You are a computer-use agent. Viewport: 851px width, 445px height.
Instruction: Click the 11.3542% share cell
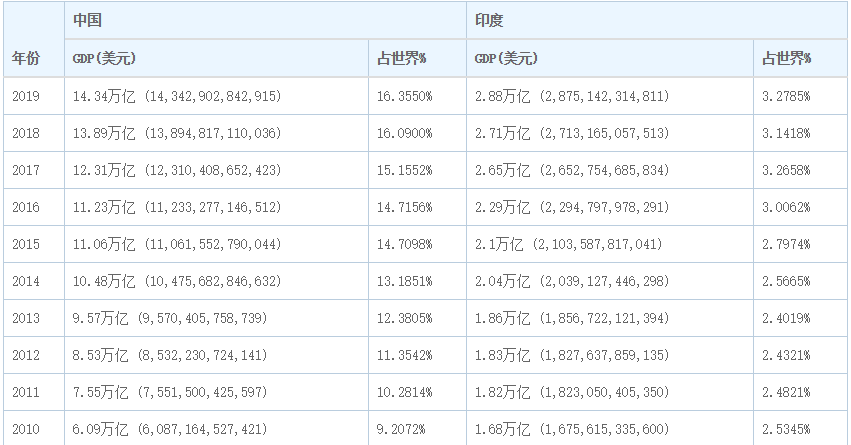417,354
